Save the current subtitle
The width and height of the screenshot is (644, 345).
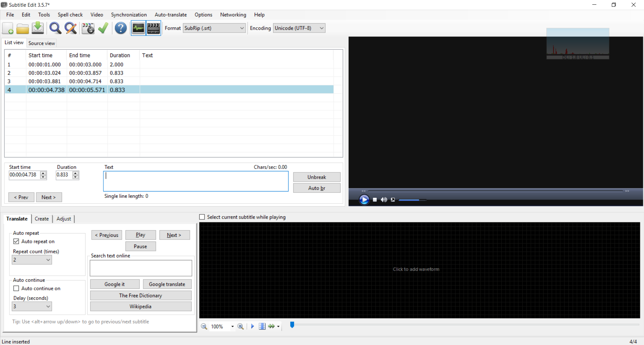[38, 28]
